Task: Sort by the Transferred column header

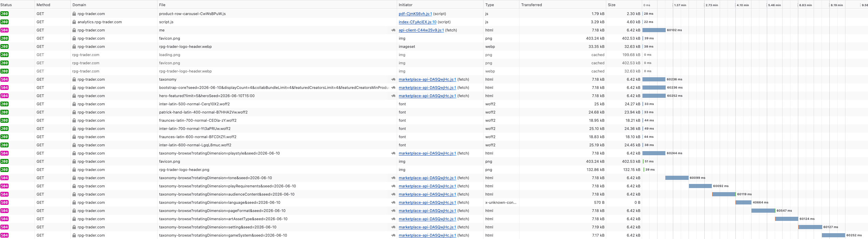Action: [531, 5]
